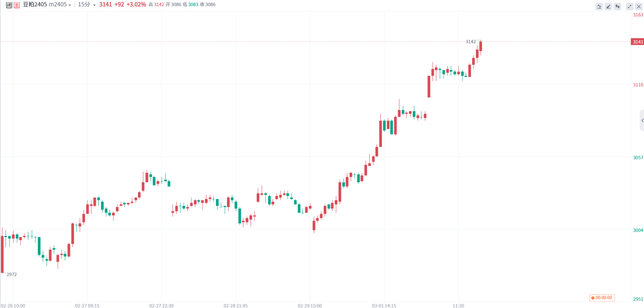Expand the collapsed right side panel arrow
Viewport: 644px width, 308px height.
[642, 121]
